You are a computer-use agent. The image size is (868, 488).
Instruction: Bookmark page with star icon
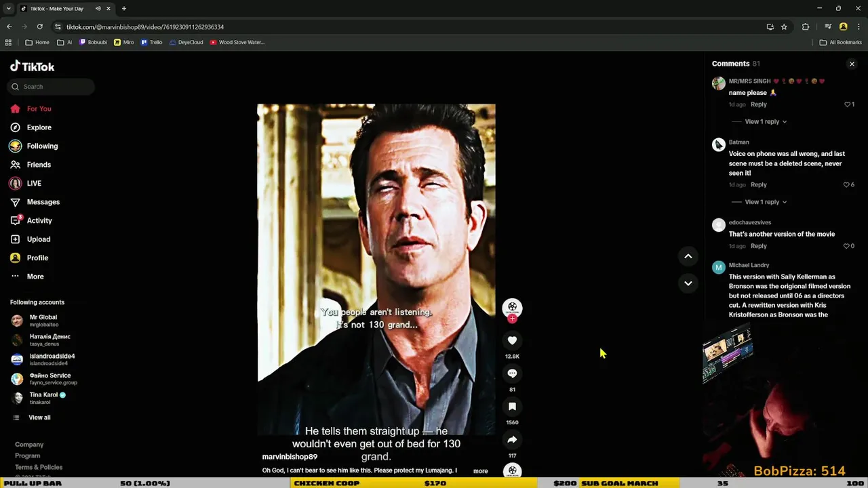click(x=784, y=26)
